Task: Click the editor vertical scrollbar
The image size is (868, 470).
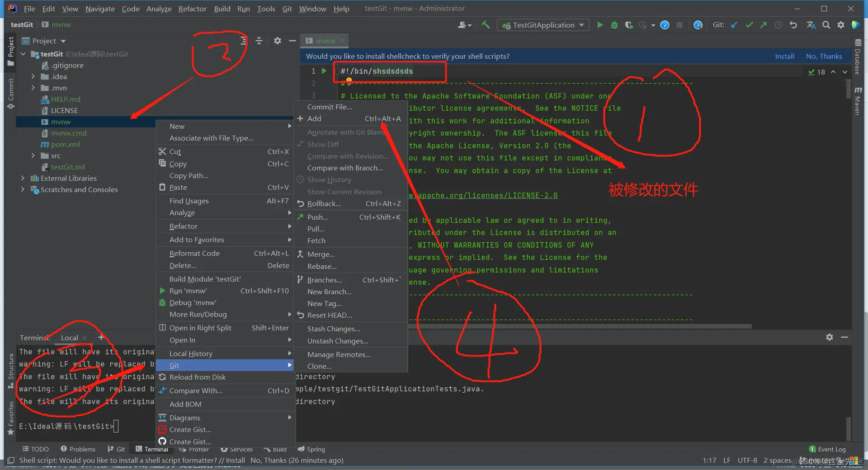Action: point(848,89)
